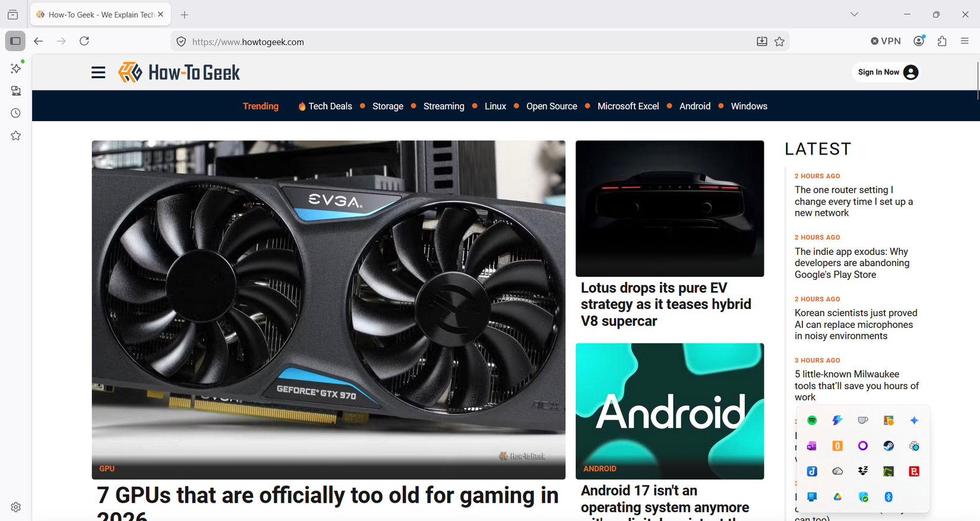This screenshot has width=980, height=521.
Task: Select Linux in trending bar
Action: coord(495,106)
